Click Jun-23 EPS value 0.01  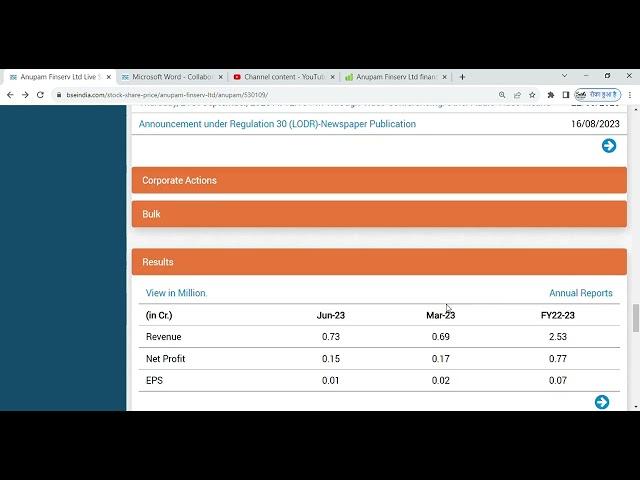[331, 380]
